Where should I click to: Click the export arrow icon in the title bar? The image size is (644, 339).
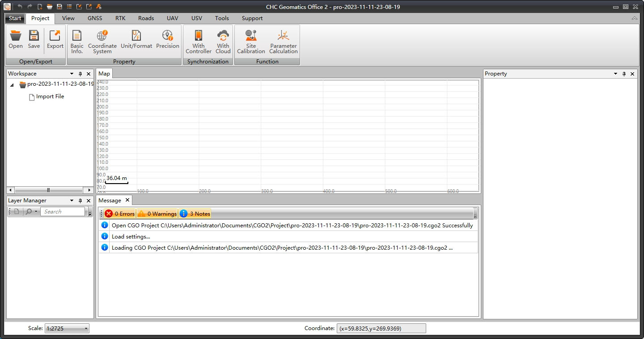(89, 7)
